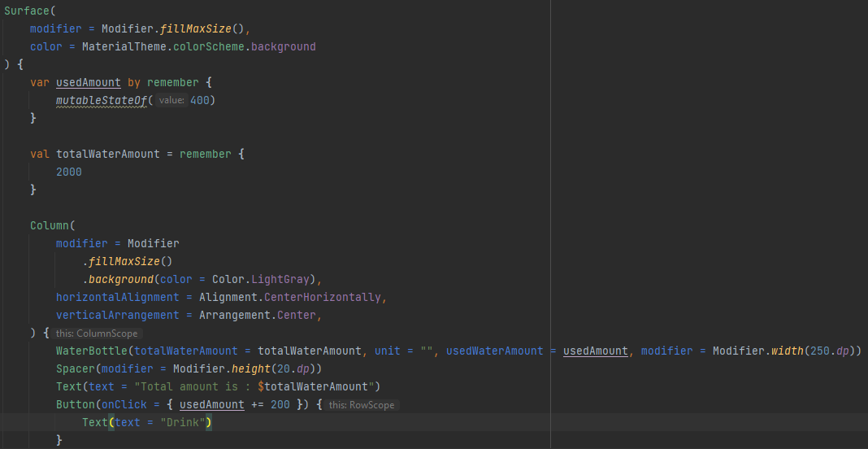Click the val keyword

40,154
